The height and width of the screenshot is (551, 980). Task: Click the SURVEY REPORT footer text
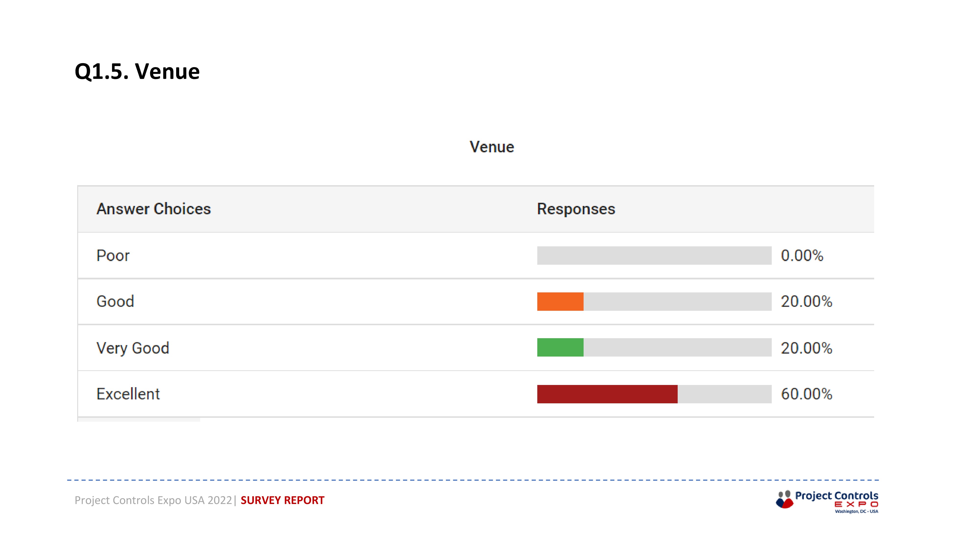click(282, 500)
